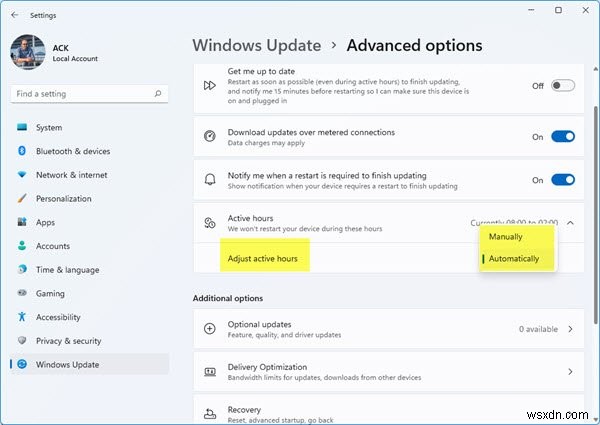Click the Gaming controller icon

point(22,293)
